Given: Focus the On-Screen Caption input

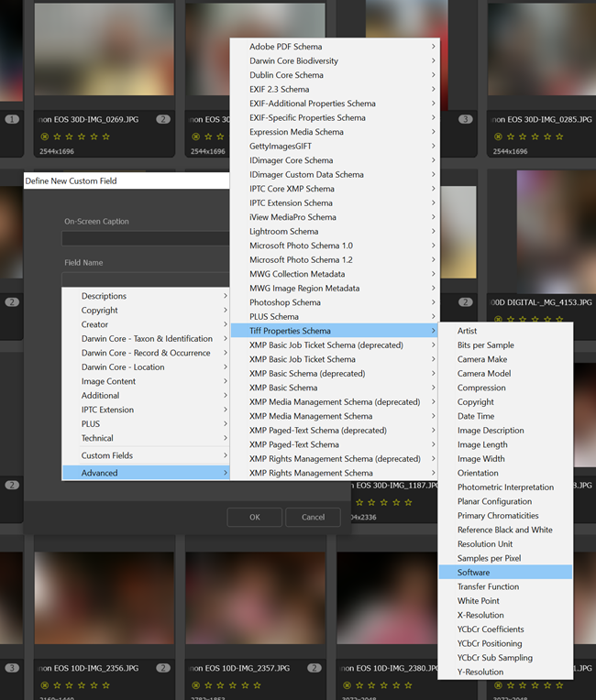Looking at the screenshot, I should coord(146,238).
